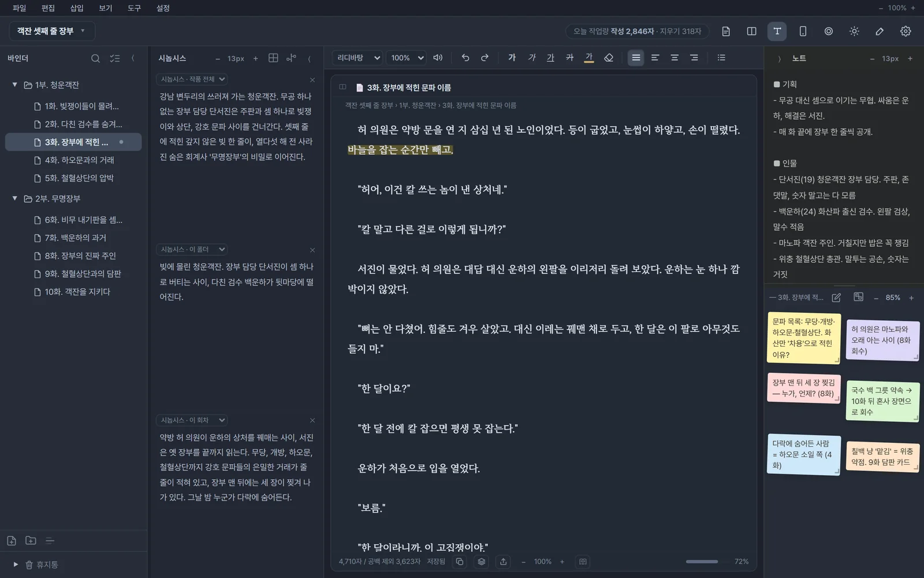
Task: Set paragraph alignment to justified
Action: point(636,58)
